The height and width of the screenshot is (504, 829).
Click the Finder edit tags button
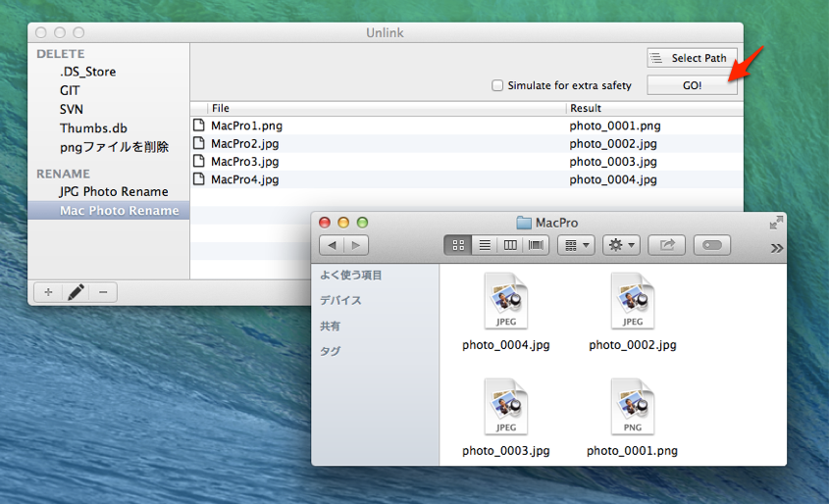coord(712,245)
